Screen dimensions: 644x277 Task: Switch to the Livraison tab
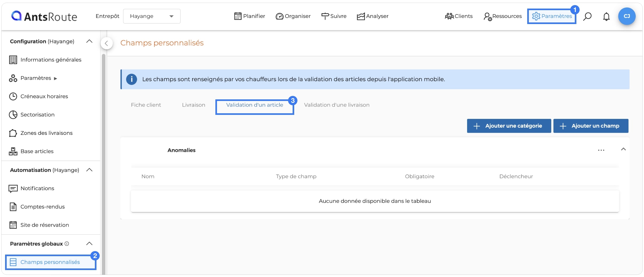point(194,105)
